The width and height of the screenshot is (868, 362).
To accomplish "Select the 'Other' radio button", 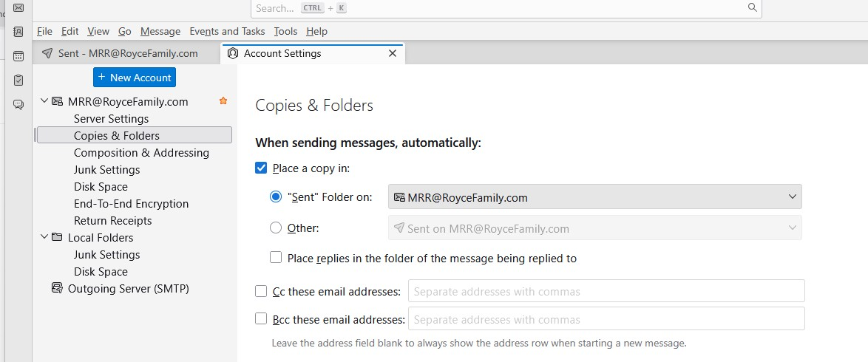I will pos(276,228).
